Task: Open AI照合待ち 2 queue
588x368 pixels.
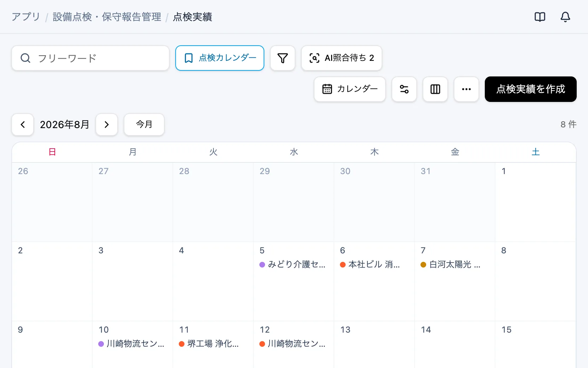Action: point(341,58)
